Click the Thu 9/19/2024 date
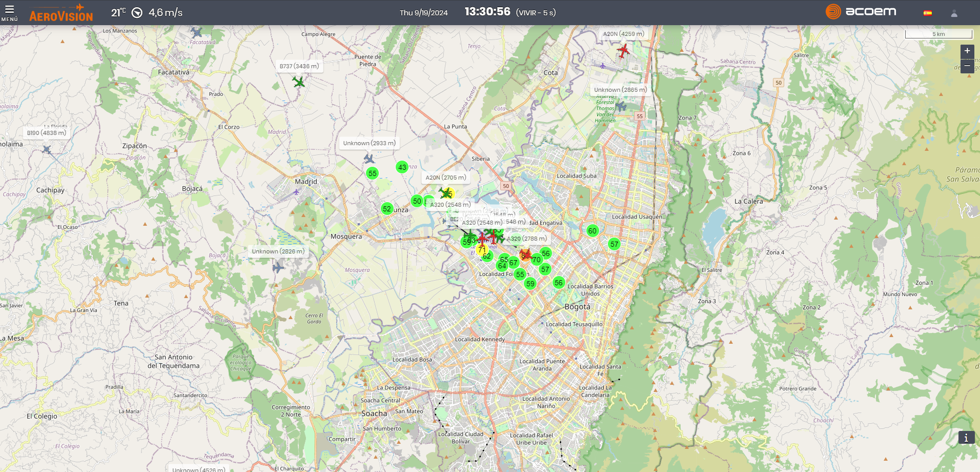Image resolution: width=980 pixels, height=472 pixels. [424, 13]
